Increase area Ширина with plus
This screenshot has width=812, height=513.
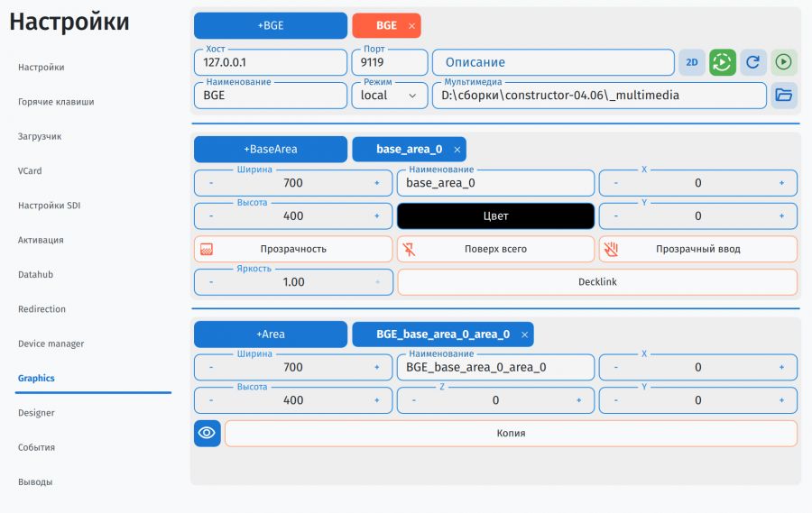[377, 367]
